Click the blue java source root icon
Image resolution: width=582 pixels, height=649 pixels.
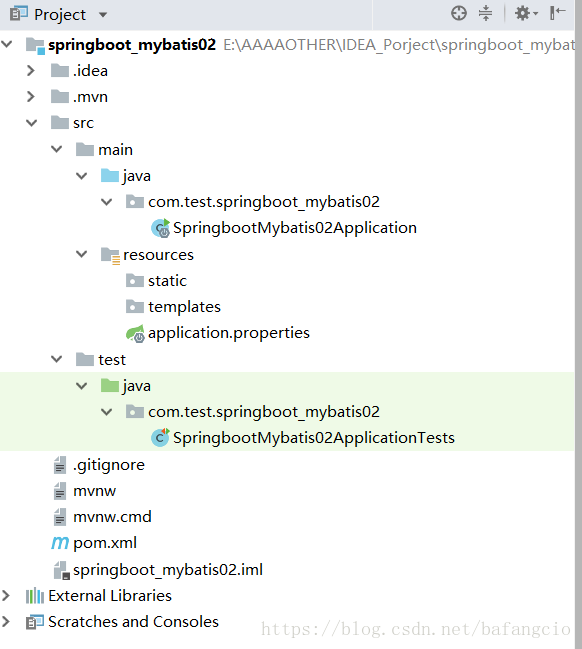pos(110,175)
